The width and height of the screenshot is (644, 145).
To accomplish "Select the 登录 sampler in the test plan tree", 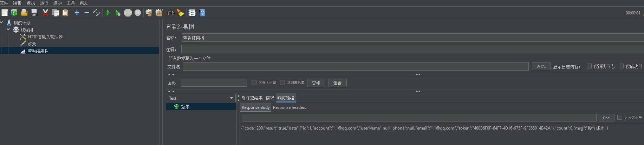I will tap(32, 44).
